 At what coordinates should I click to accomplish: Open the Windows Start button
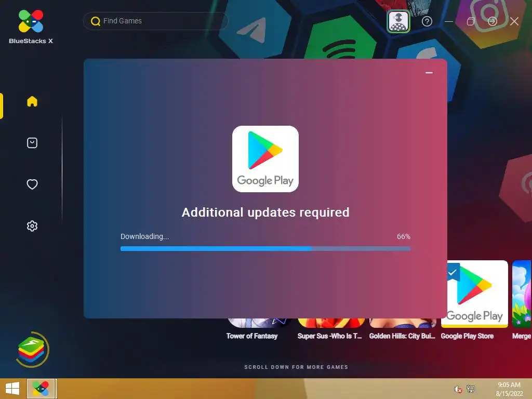coord(12,389)
